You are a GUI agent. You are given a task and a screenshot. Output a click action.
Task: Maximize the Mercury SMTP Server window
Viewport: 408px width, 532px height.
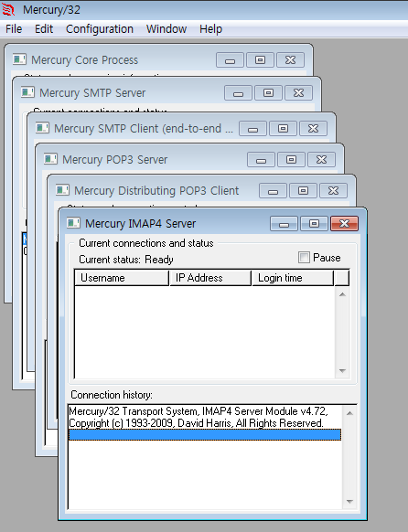coord(268,93)
